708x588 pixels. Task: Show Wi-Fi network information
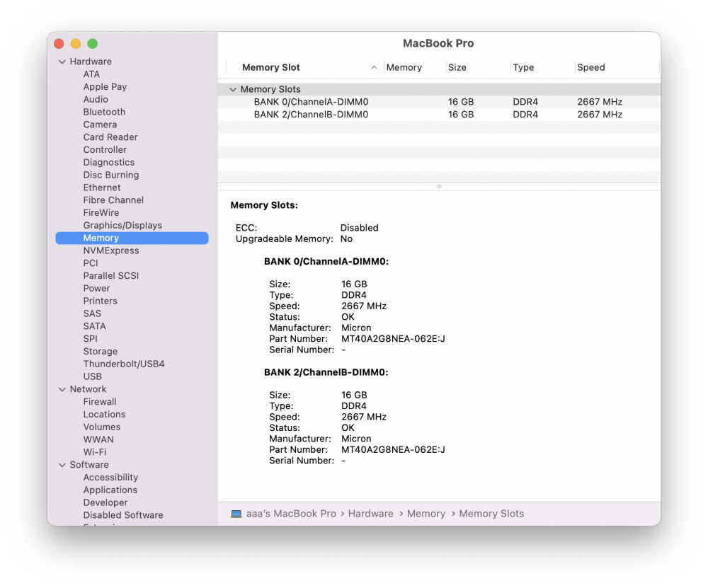pos(95,453)
